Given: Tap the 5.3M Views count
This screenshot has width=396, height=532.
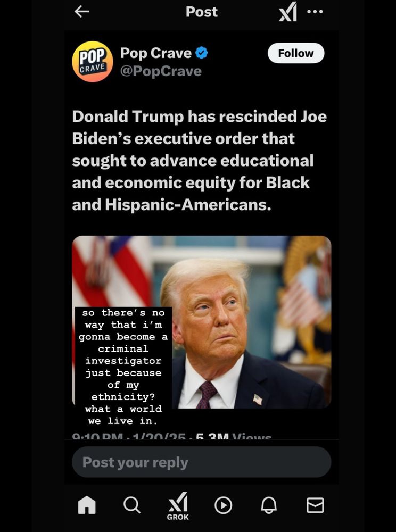Looking at the screenshot, I should click(234, 436).
